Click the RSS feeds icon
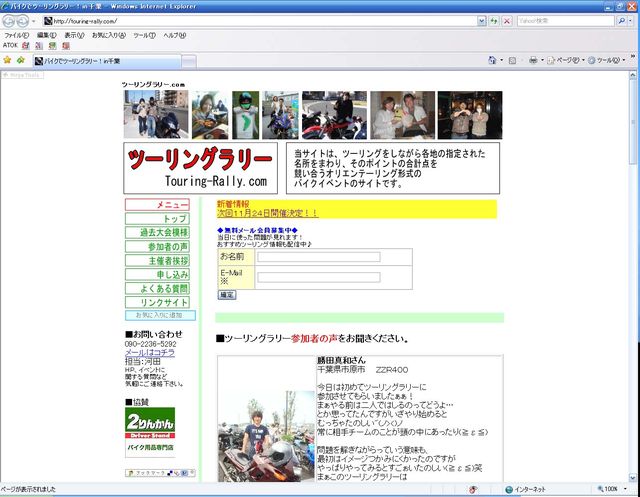 511,60
